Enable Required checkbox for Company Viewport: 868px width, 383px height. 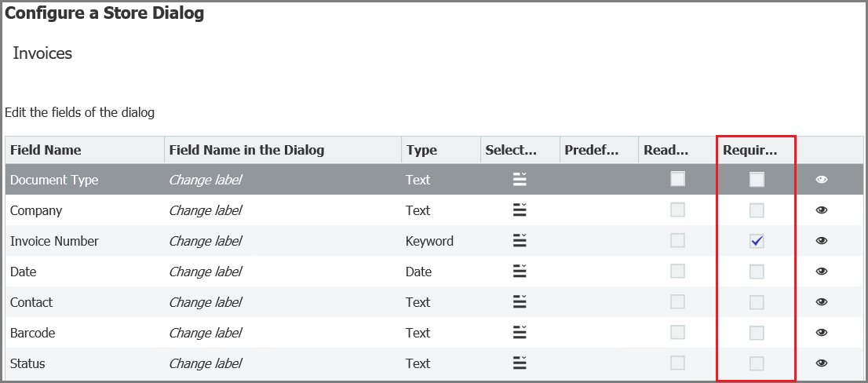click(x=757, y=210)
